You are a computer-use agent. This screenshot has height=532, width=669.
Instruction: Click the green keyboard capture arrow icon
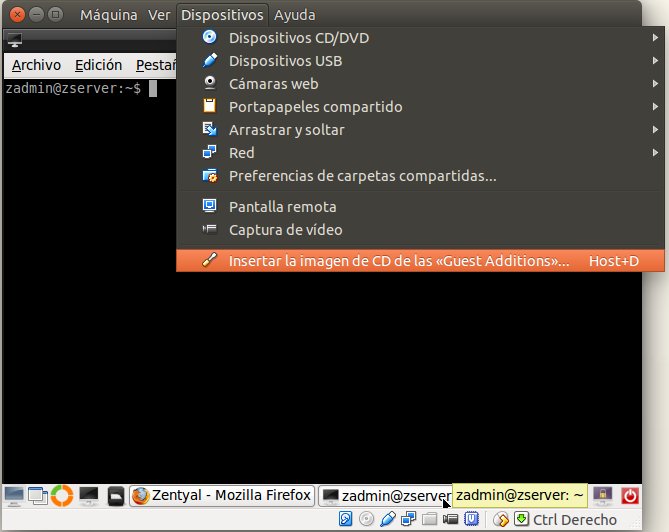pyautogui.click(x=521, y=519)
